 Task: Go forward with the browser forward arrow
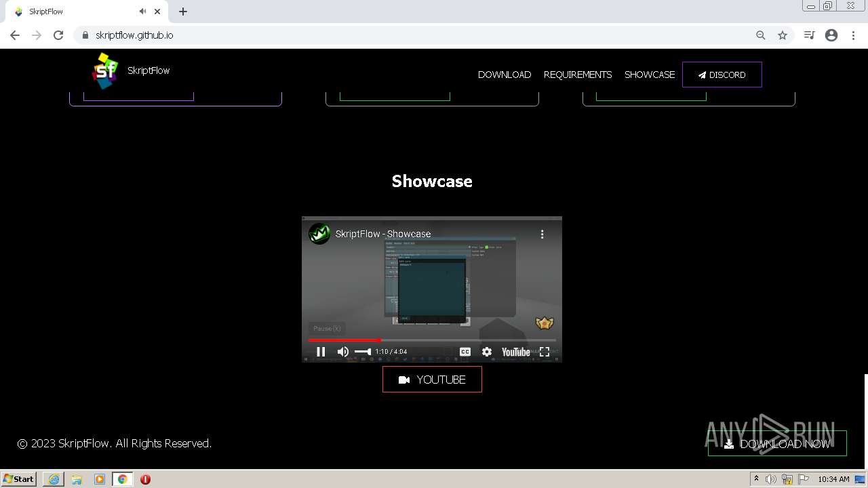click(37, 35)
